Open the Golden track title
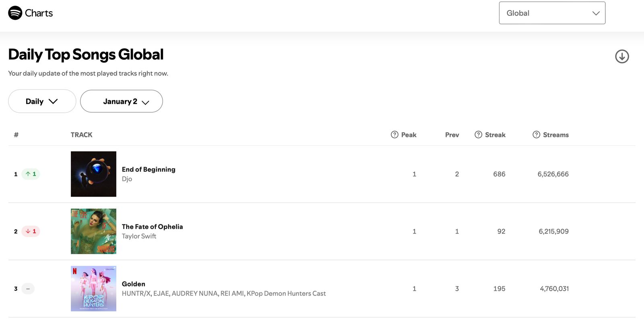644x319 pixels. point(133,284)
